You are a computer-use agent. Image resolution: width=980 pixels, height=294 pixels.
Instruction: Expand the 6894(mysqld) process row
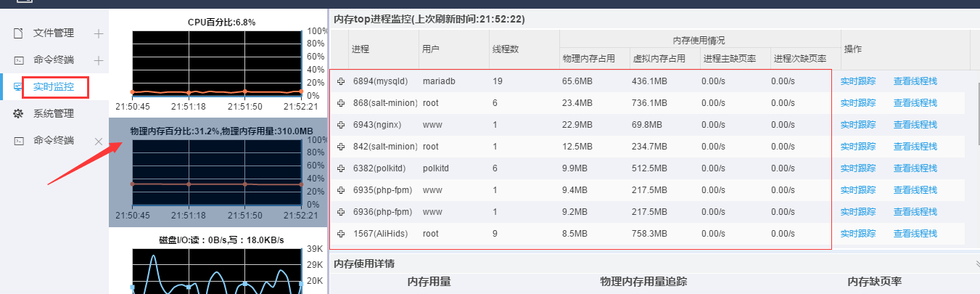point(341,81)
